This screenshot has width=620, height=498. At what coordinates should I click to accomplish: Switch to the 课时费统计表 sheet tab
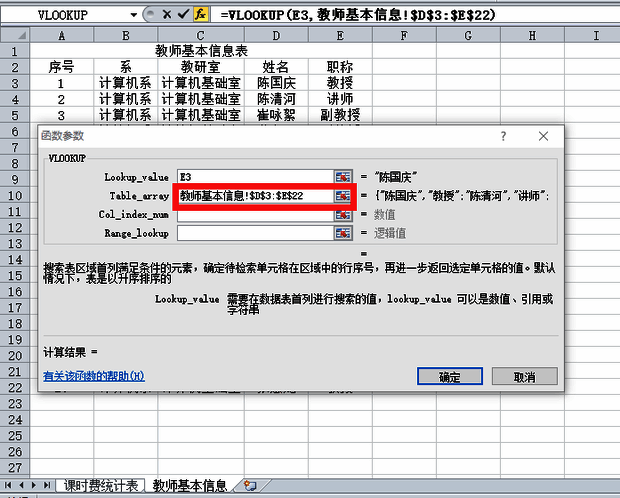101,485
